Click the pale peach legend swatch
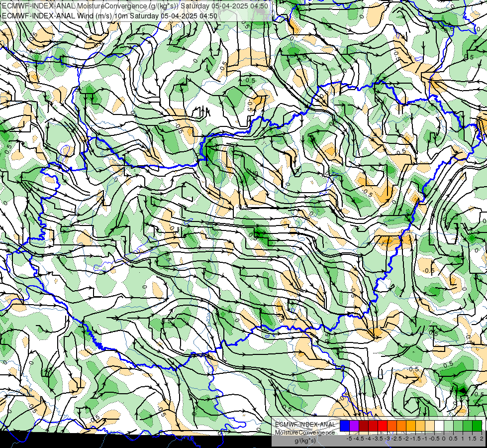The width and height of the screenshot is (487, 448). tap(430, 426)
